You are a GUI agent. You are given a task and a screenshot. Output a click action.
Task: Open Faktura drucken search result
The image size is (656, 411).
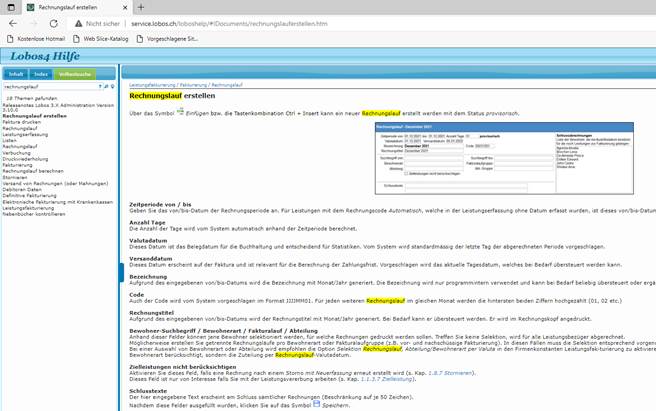tap(22, 122)
